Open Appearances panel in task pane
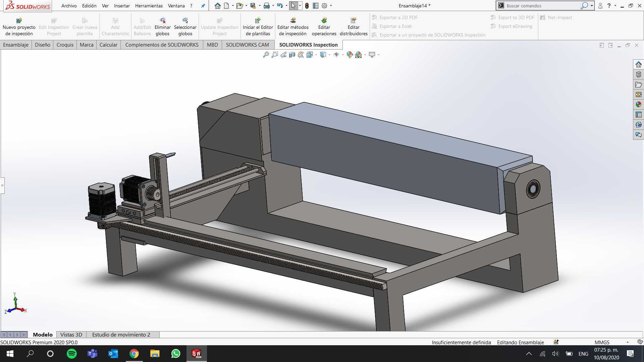 639,105
